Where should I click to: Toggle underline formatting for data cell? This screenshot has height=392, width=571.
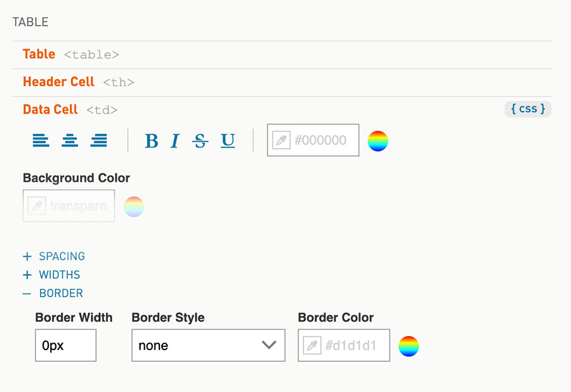tap(228, 140)
